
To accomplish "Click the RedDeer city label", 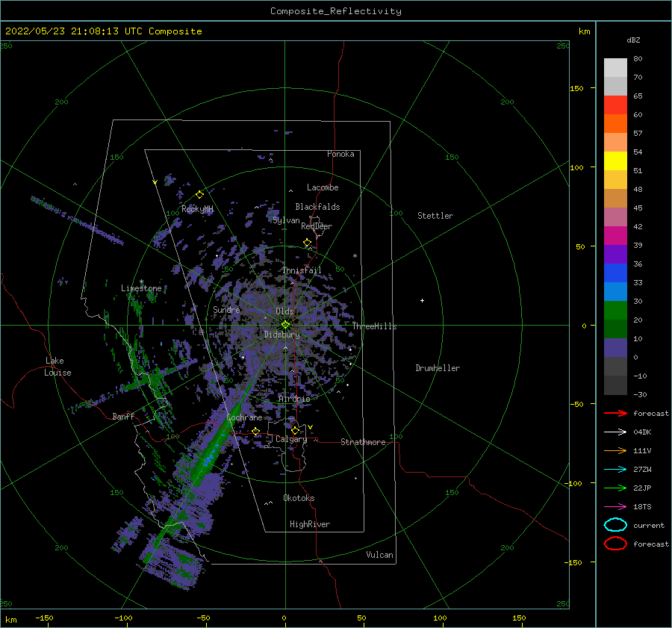I will 317,226.
